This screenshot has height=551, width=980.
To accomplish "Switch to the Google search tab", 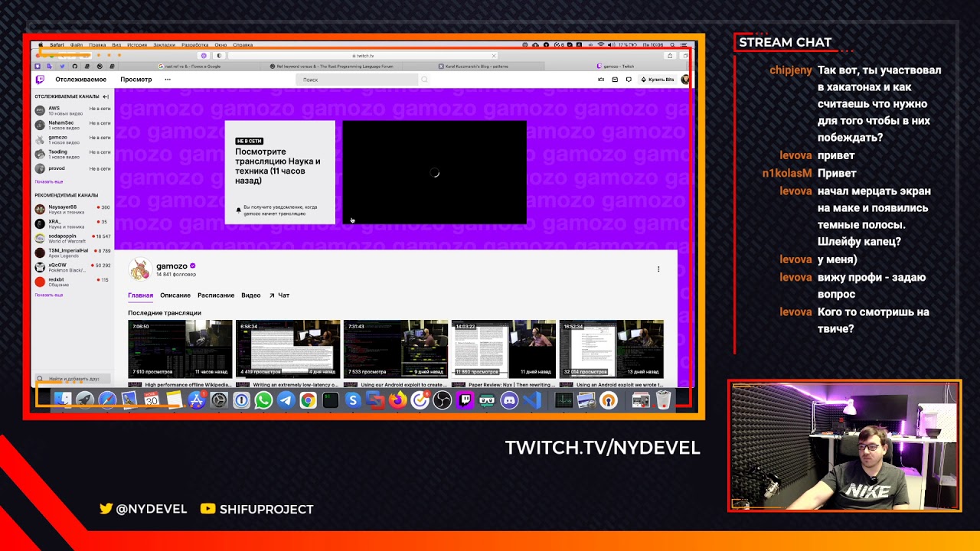I will click(x=189, y=67).
